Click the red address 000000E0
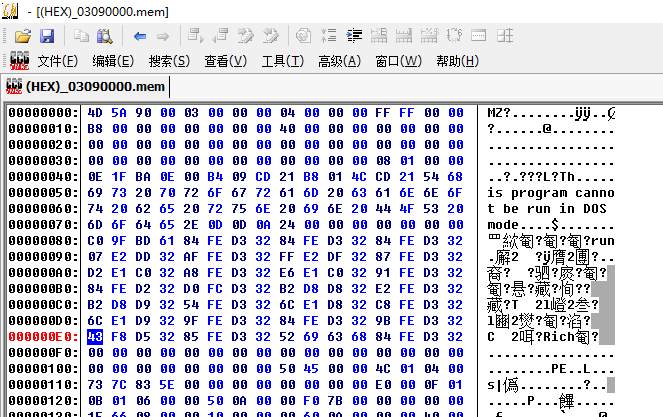 tap(44, 337)
